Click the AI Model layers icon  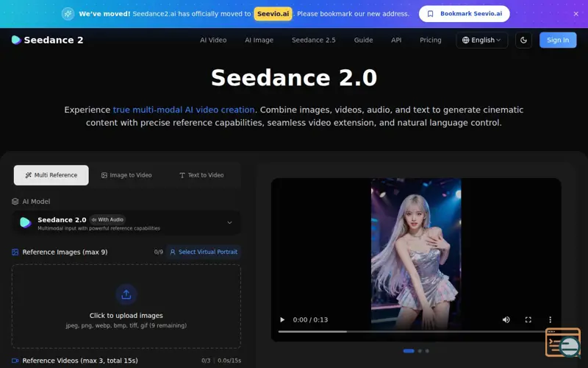(15, 202)
